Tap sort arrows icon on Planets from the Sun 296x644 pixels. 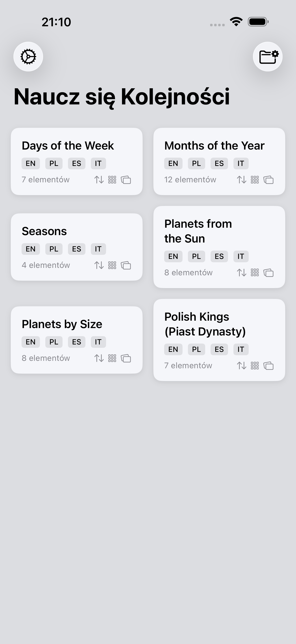pyautogui.click(x=241, y=273)
